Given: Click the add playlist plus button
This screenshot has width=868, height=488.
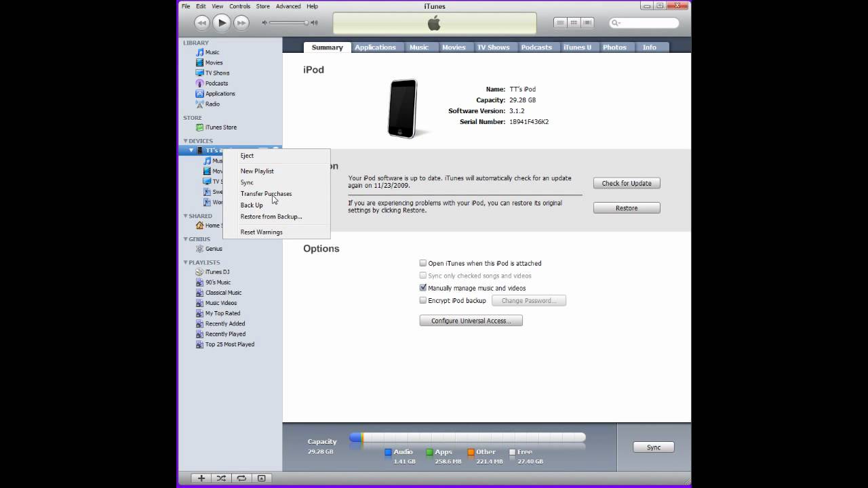Looking at the screenshot, I should tap(201, 479).
